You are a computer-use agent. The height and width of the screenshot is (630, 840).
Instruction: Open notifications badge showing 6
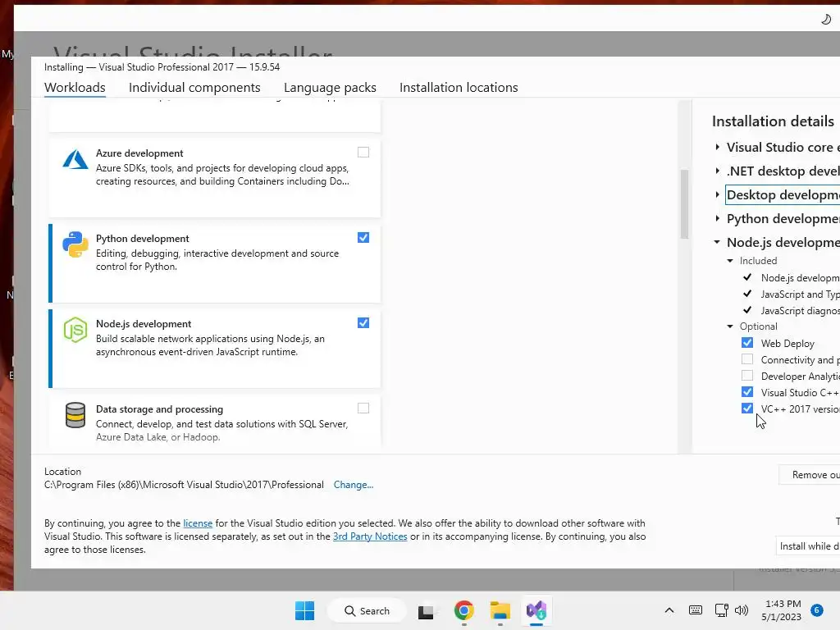tap(817, 610)
